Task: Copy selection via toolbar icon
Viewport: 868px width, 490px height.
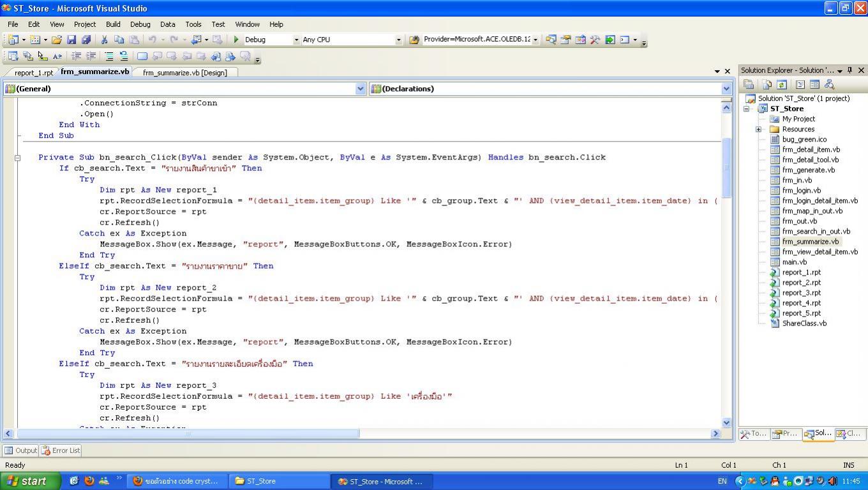Action: 119,40
